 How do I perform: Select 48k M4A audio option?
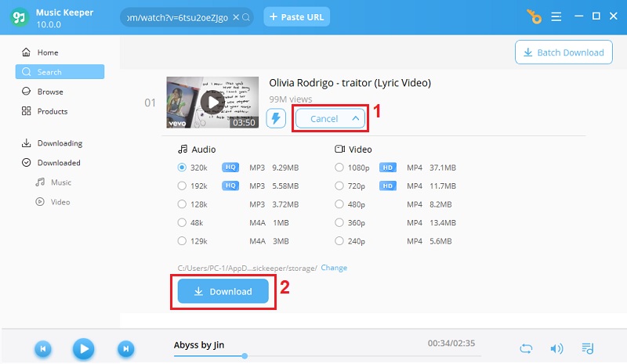[182, 222]
